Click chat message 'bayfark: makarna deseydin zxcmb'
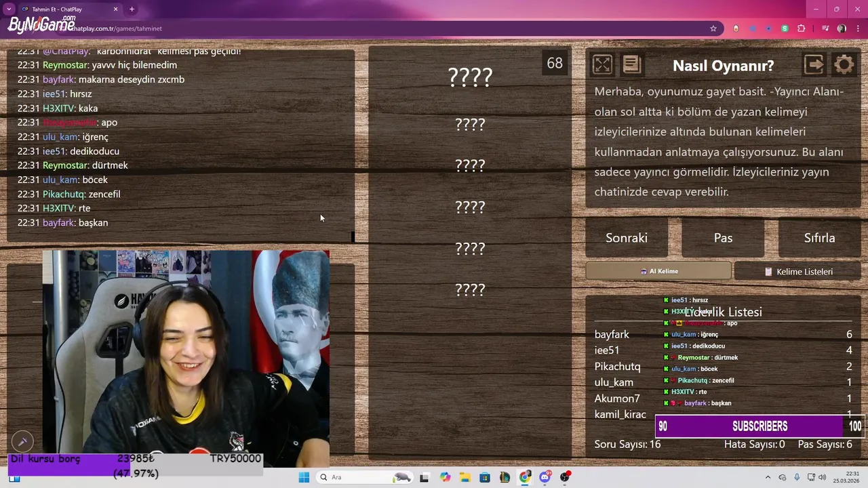The width and height of the screenshot is (868, 488). coord(100,79)
